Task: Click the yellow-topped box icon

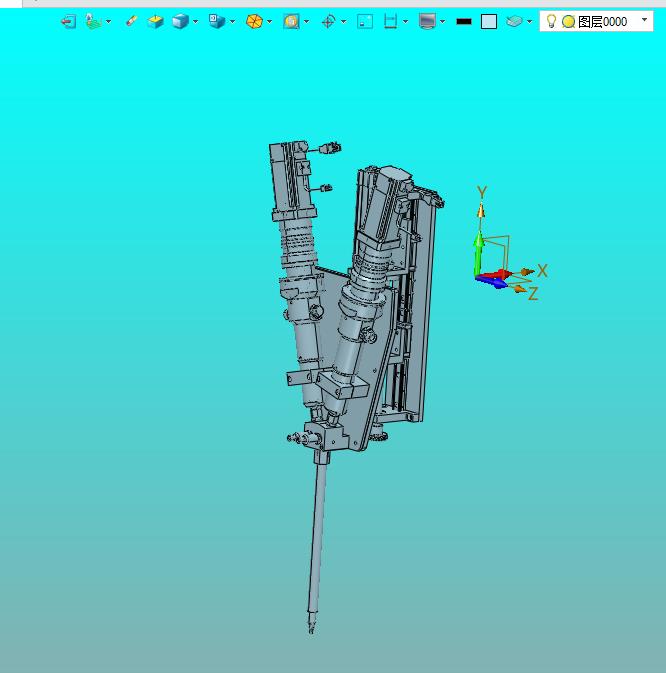Action: click(x=155, y=21)
